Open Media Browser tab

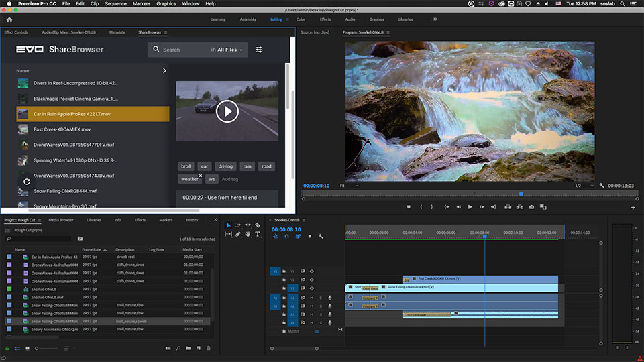(x=61, y=220)
